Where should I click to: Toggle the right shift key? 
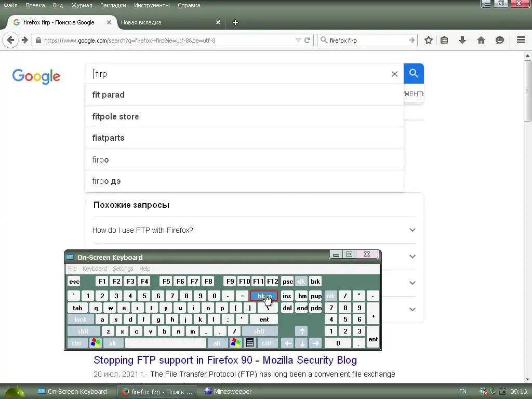(260, 331)
